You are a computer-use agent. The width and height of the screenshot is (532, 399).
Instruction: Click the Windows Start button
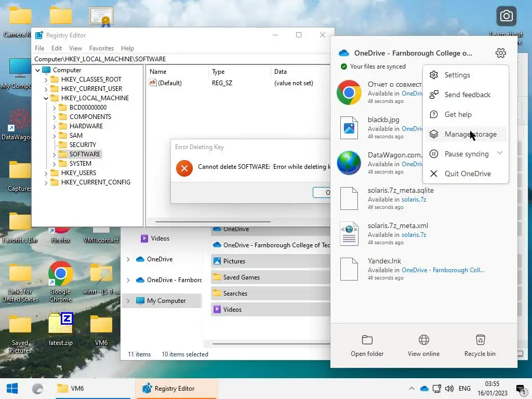(x=12, y=388)
